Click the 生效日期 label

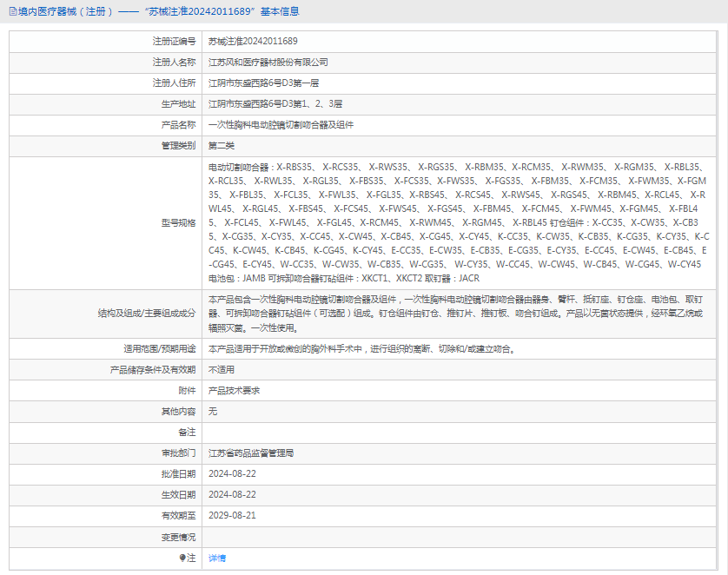tap(178, 495)
